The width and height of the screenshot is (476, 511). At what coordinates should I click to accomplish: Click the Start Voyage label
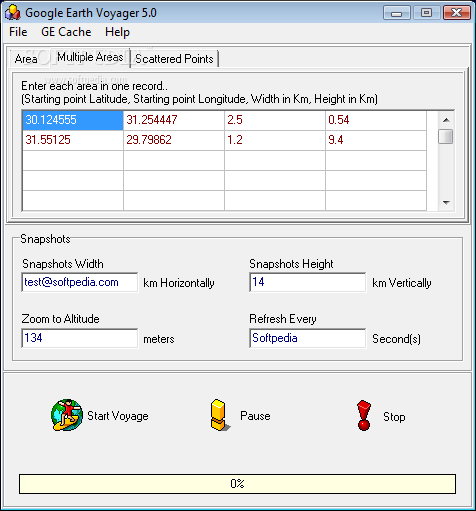[118, 416]
